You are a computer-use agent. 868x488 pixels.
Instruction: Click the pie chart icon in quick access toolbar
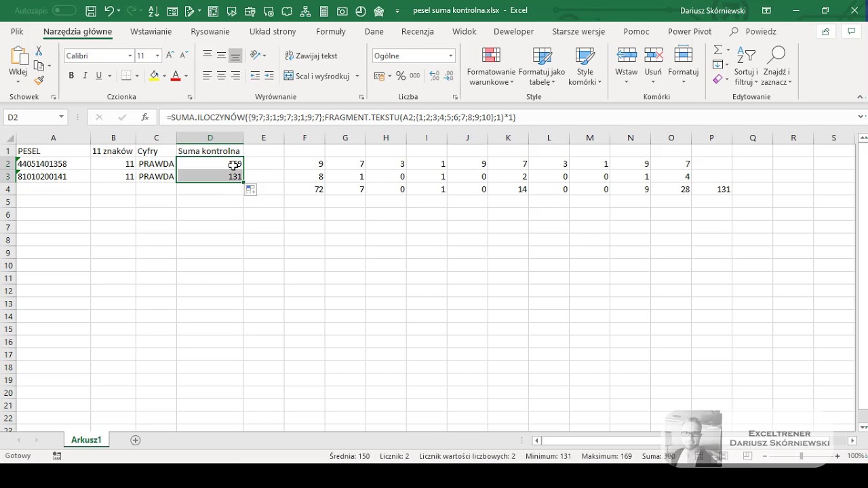click(361, 11)
